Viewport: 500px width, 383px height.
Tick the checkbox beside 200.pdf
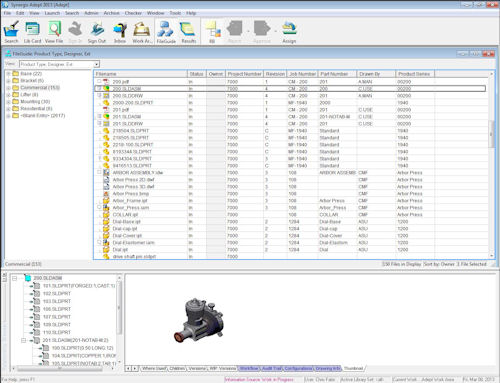coord(99,81)
